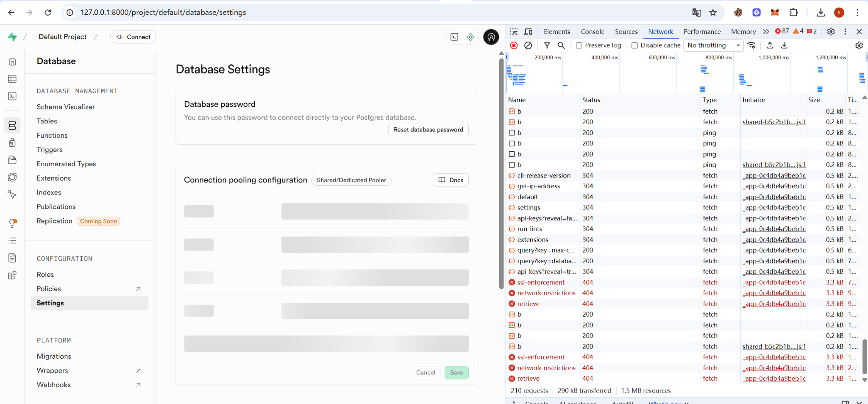Enable the Preserve log checkbox
The height and width of the screenshot is (404, 868).
[579, 45]
